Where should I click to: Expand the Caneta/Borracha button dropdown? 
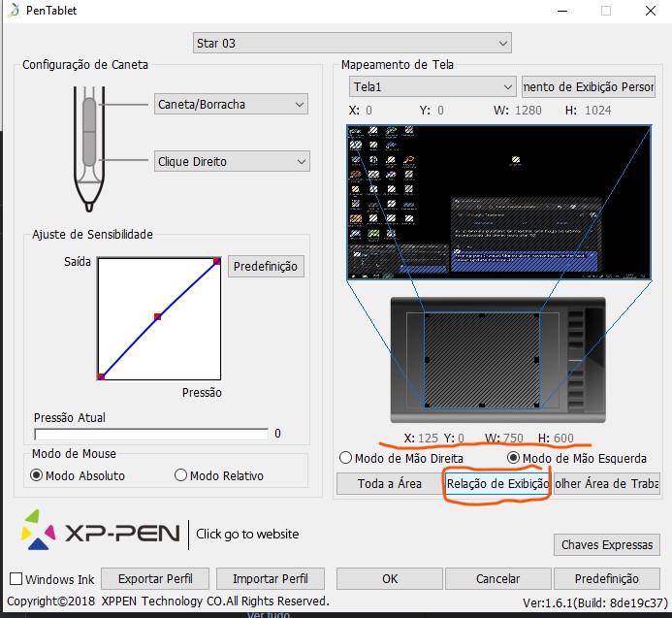coord(231,104)
